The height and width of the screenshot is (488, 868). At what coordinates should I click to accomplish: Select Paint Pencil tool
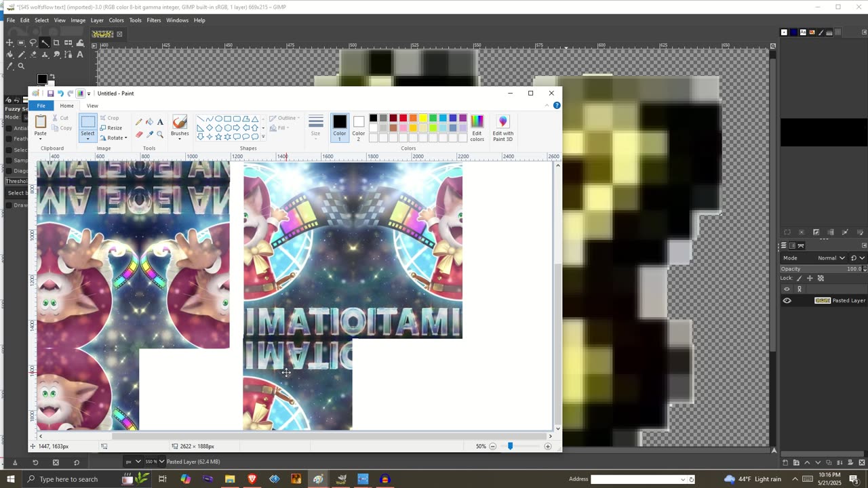(139, 121)
